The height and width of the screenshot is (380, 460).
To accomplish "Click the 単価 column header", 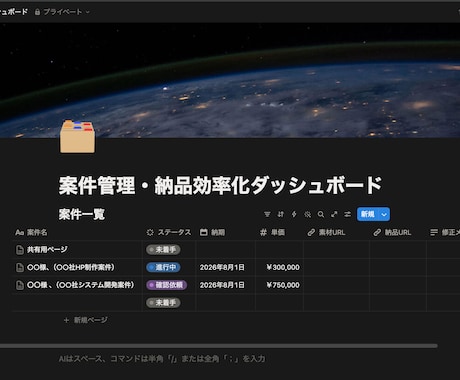I will pos(279,232).
